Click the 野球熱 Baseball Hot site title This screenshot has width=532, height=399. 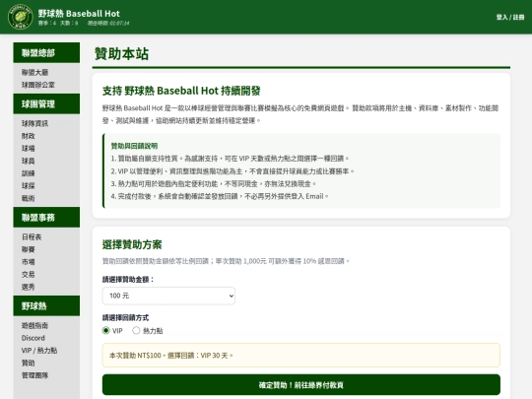[79, 13]
